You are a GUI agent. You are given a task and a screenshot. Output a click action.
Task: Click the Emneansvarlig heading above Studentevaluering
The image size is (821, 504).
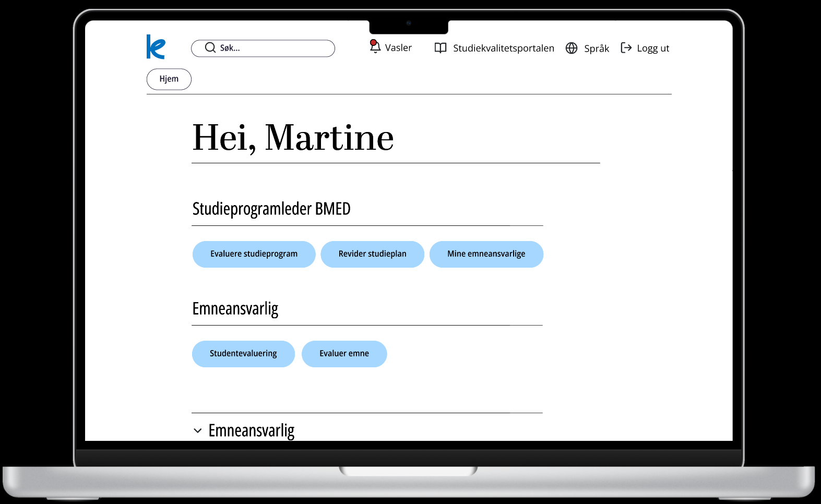click(235, 309)
